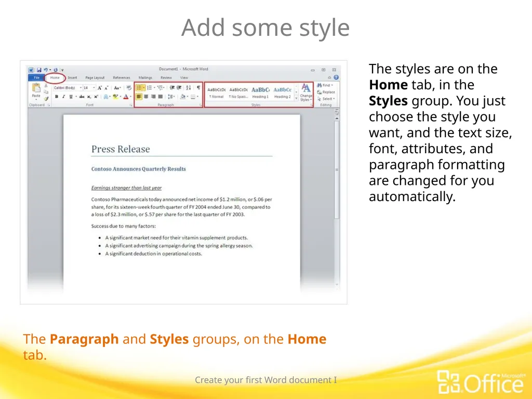Toggle Show/Hide paragraph marks
Viewport: 532px width, 399px height.
[198, 88]
